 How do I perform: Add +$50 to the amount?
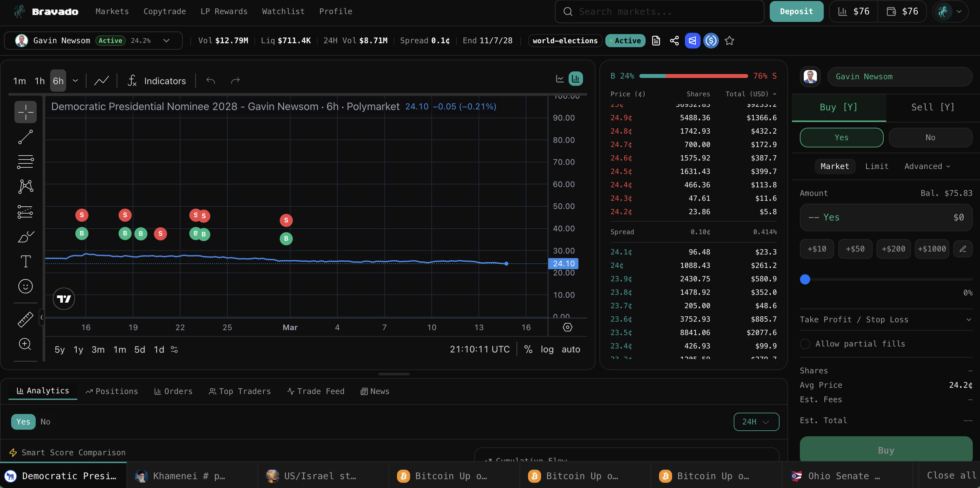[855, 249]
